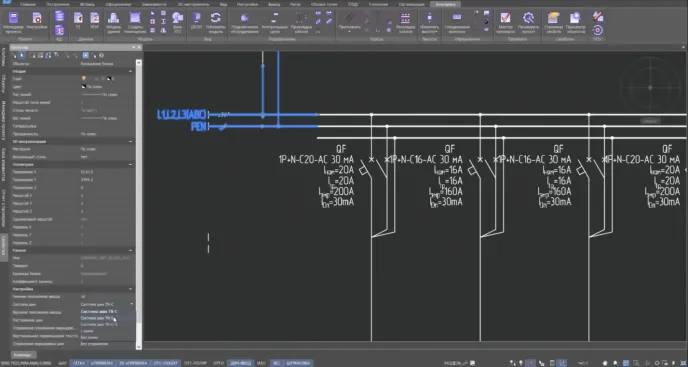Collapse the Геометрия section

coord(131,165)
